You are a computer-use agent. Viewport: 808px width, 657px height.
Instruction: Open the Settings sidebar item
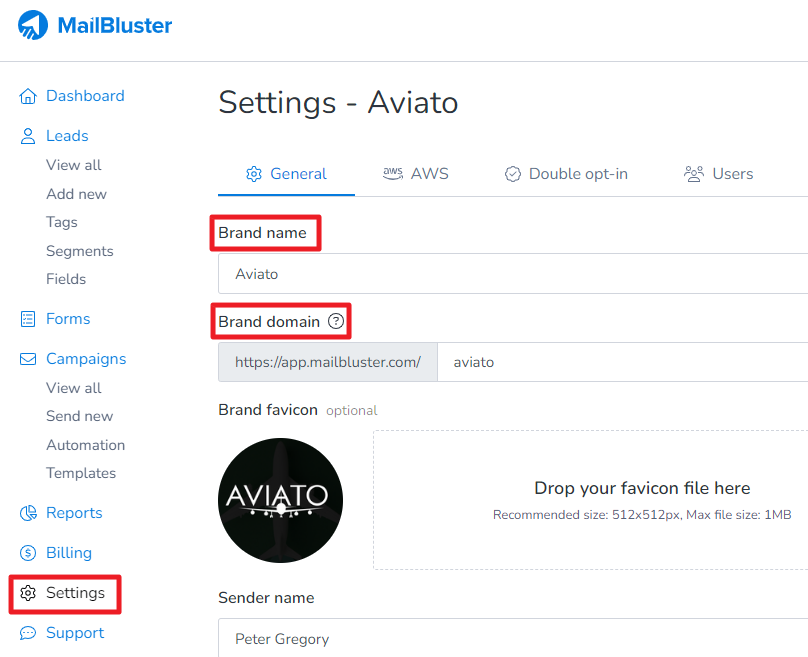[x=75, y=593]
